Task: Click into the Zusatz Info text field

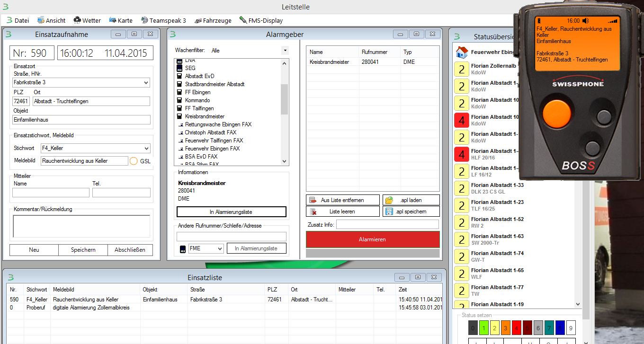Action: click(x=387, y=224)
